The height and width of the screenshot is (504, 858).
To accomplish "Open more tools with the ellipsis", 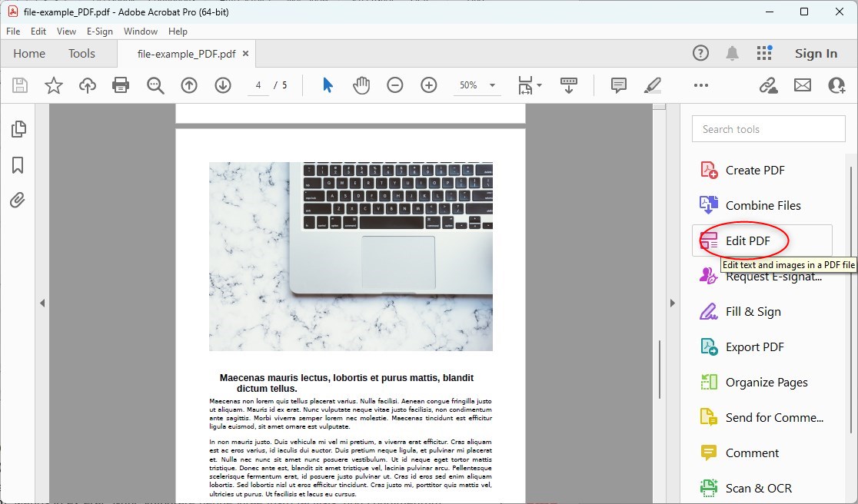I will tap(700, 85).
